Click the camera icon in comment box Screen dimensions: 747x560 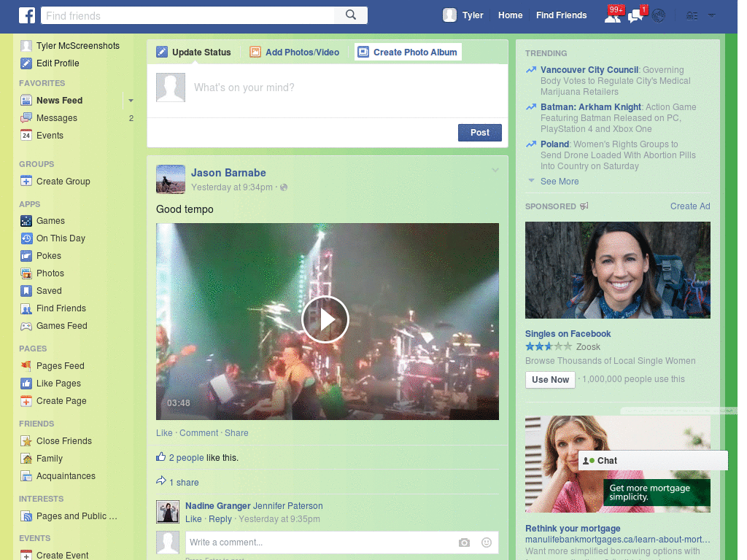[x=464, y=542]
